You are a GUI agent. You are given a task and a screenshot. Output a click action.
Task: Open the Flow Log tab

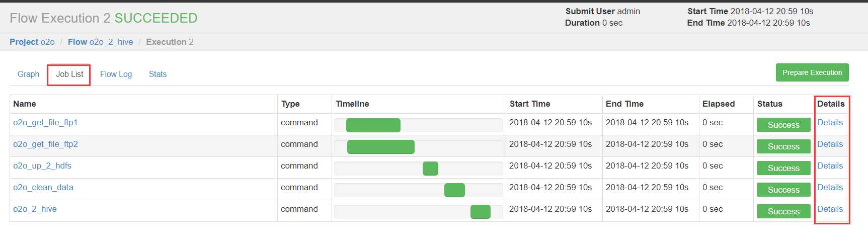pyautogui.click(x=116, y=74)
